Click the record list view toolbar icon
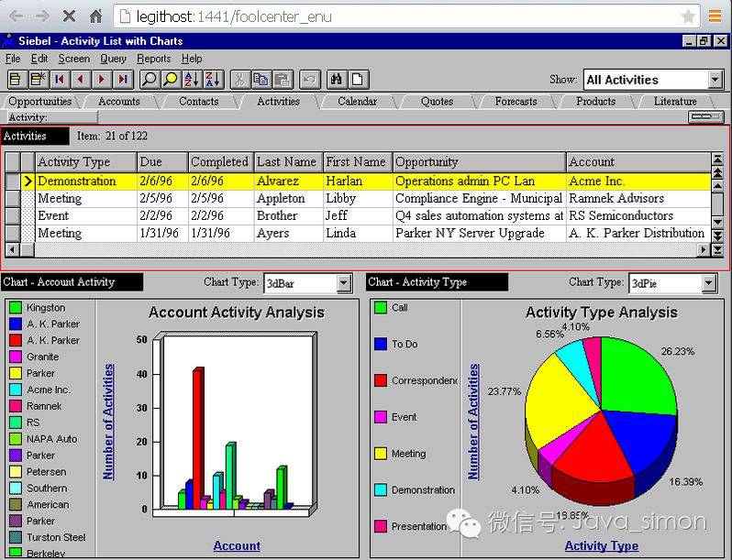The image size is (732, 560). pyautogui.click(x=16, y=80)
